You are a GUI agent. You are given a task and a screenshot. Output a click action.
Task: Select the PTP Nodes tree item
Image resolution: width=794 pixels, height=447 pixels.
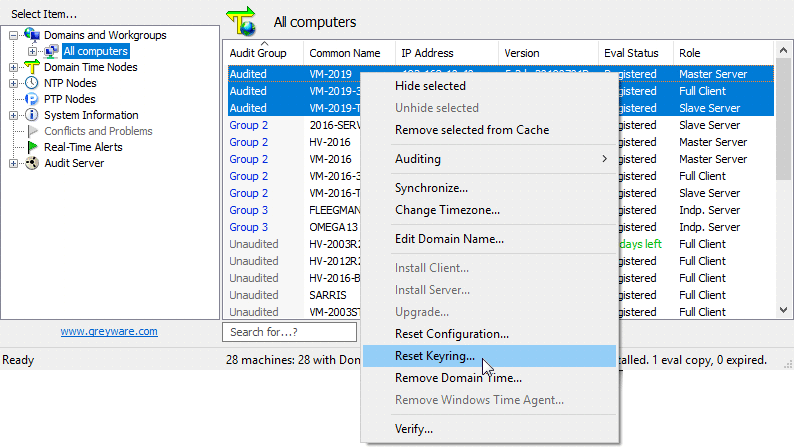click(69, 99)
